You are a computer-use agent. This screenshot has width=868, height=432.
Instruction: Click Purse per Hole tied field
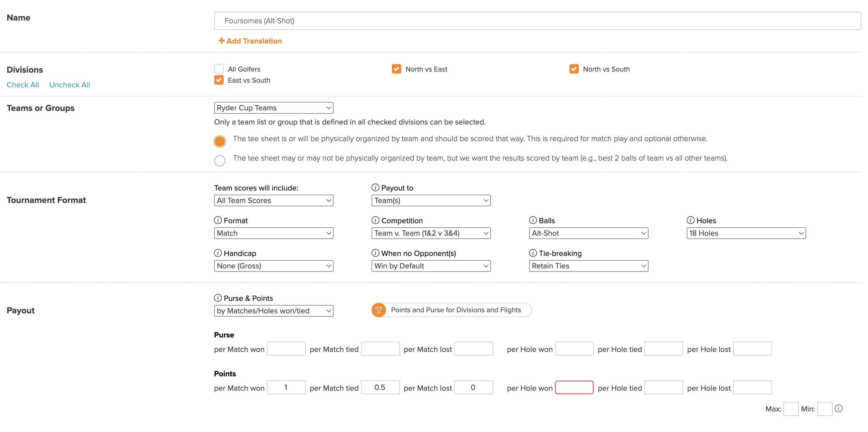pos(663,349)
